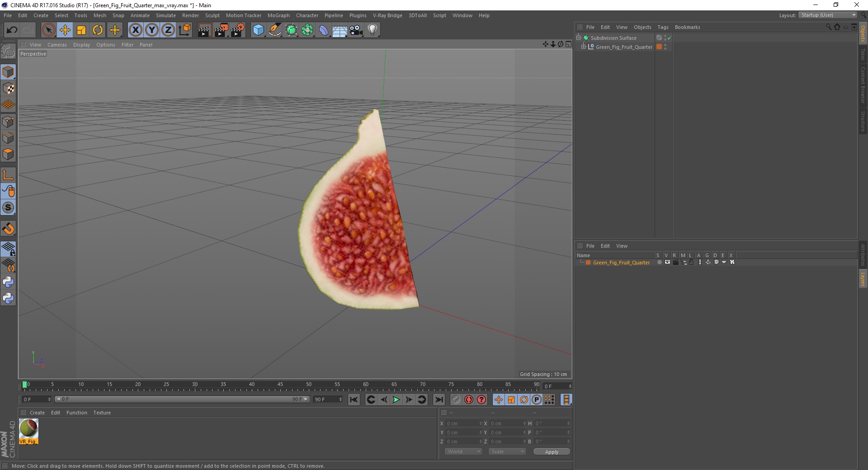Viewport: 868px width, 470px height.
Task: Open material manager Texture menu
Action: point(102,413)
